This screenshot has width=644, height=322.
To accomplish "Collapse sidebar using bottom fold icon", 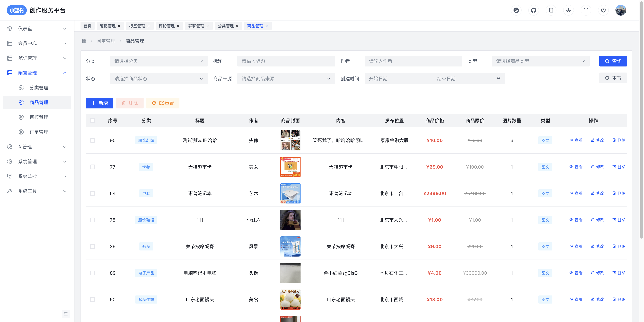I will click(x=66, y=314).
